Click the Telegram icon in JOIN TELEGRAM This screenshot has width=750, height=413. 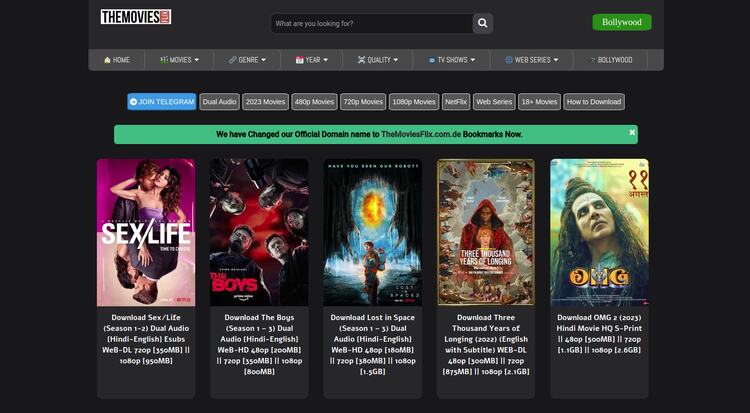(x=133, y=101)
